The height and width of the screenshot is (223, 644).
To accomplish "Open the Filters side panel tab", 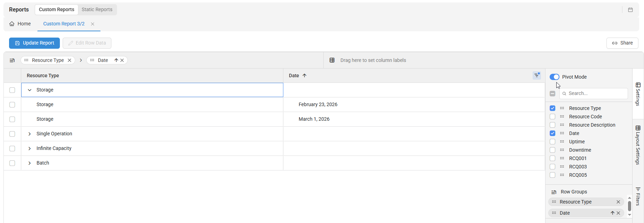I will tap(638, 196).
